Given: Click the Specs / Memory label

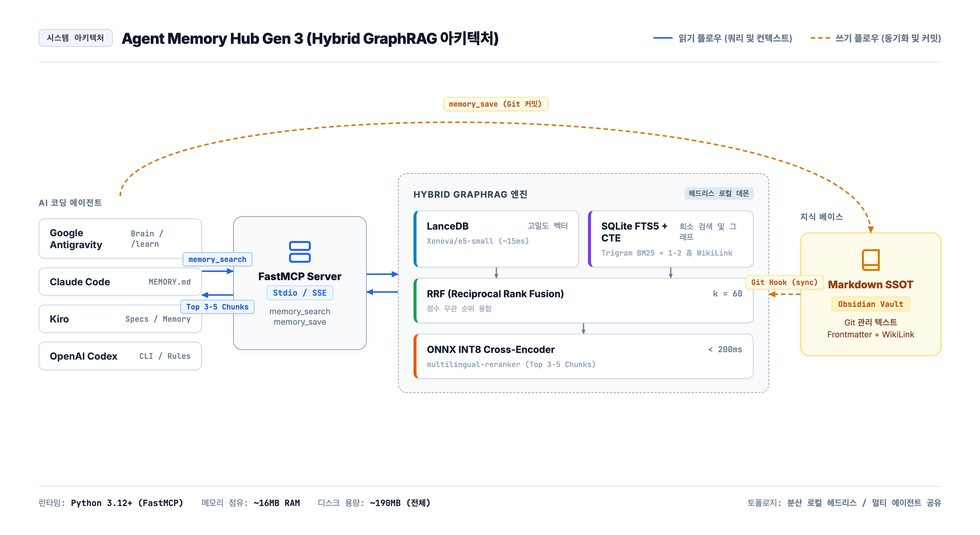Looking at the screenshot, I should [x=158, y=319].
